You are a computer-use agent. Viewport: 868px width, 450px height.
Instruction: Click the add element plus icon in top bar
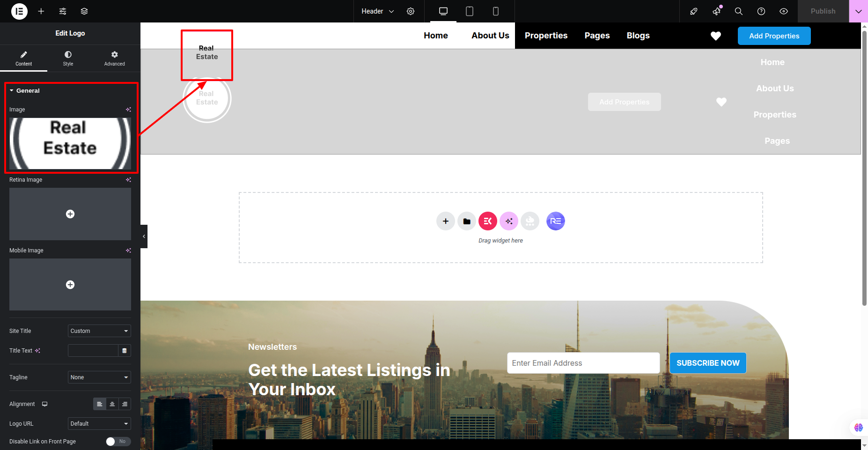[41, 11]
